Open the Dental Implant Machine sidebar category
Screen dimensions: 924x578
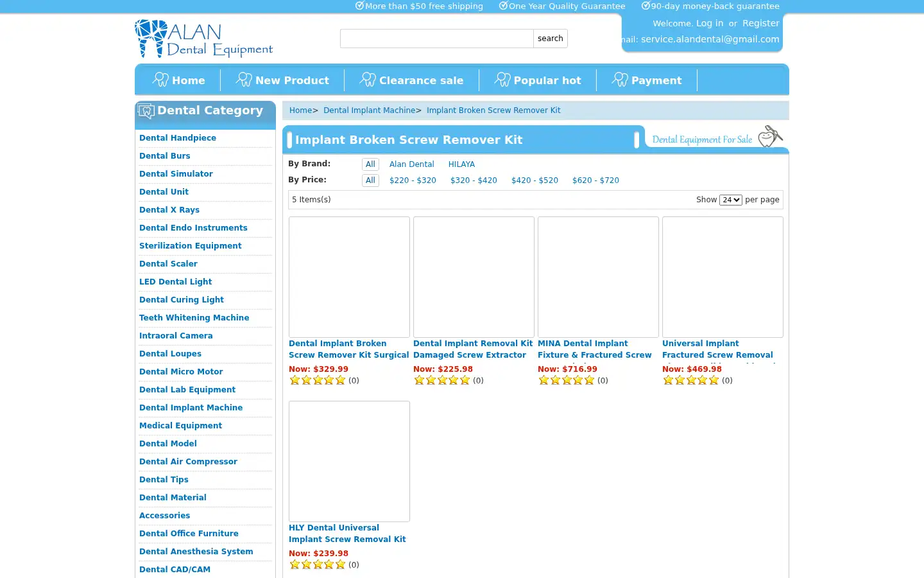191,408
